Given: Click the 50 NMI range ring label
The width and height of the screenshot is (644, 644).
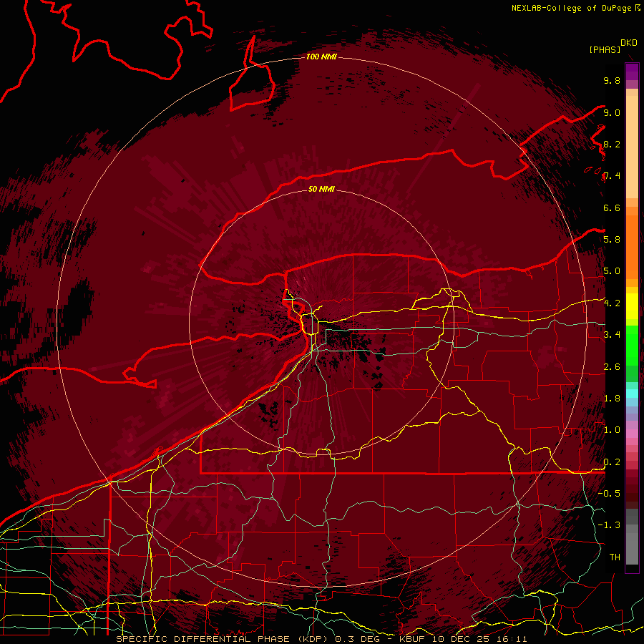Looking at the screenshot, I should click(321, 189).
